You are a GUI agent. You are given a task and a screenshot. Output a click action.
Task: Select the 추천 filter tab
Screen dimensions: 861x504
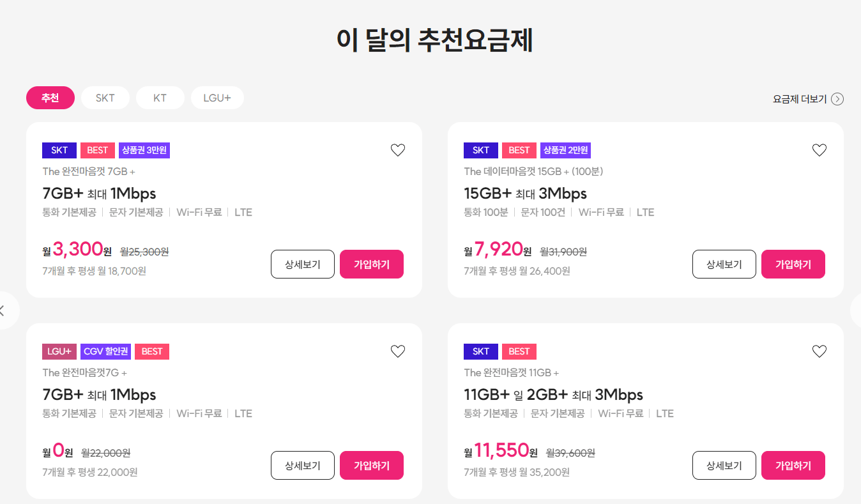coord(50,98)
